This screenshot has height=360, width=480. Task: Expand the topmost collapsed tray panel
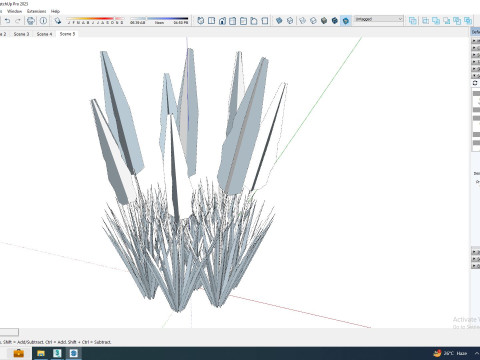pyautogui.click(x=476, y=41)
